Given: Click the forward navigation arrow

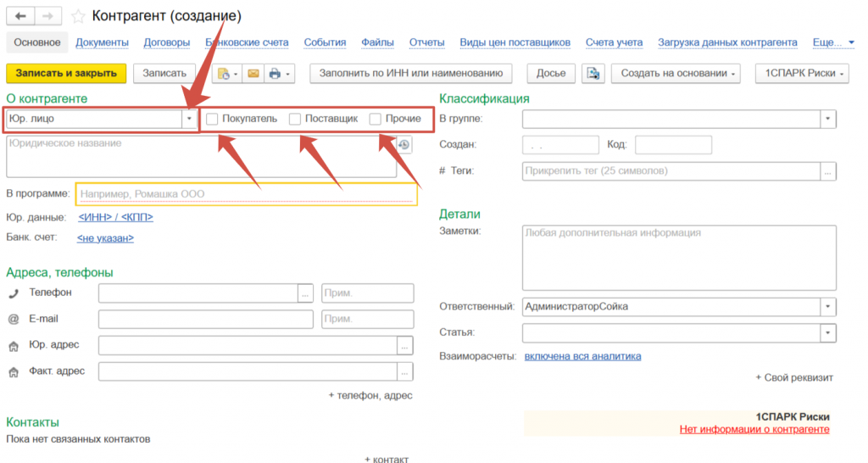Looking at the screenshot, I should (48, 16).
